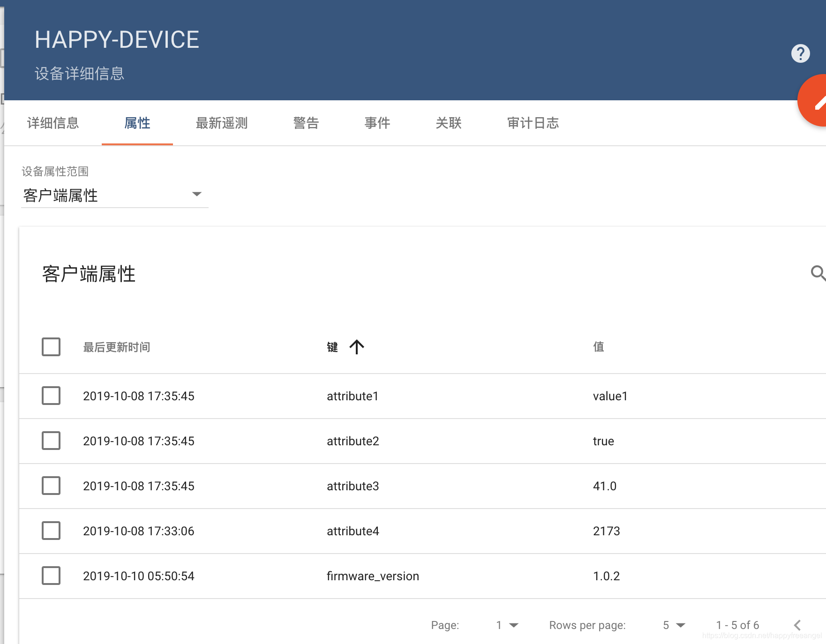Click the HAPPY-DEVICE title
Screen dimensions: 826x644
pyautogui.click(x=117, y=39)
